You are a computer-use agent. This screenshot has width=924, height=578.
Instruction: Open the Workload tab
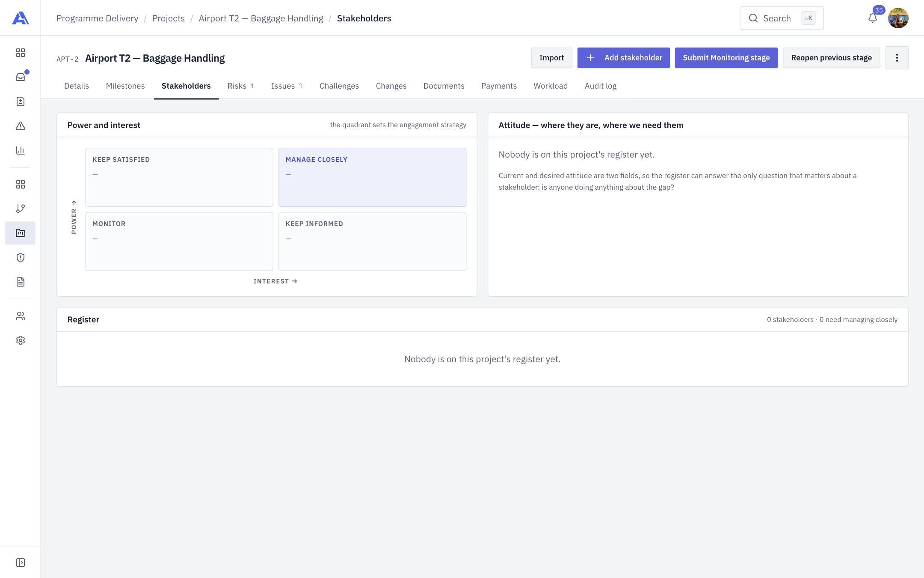click(x=551, y=86)
